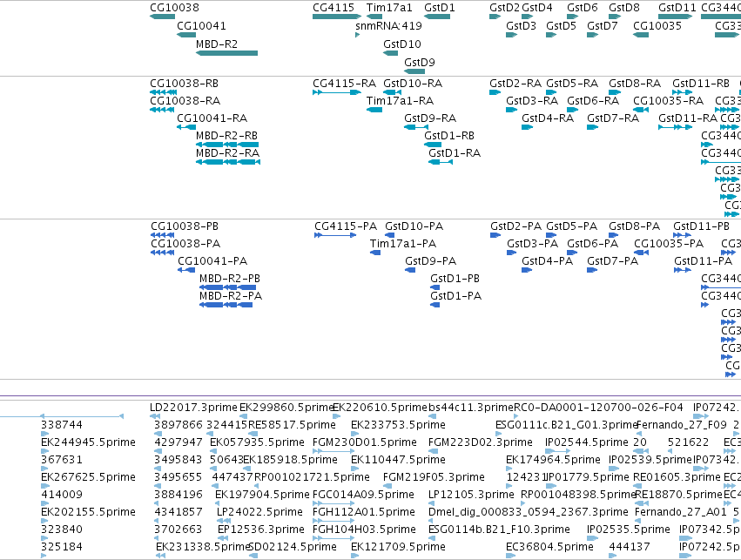The image size is (741, 560).
Task: Click protein CG4115-PA
Action: click(x=335, y=235)
